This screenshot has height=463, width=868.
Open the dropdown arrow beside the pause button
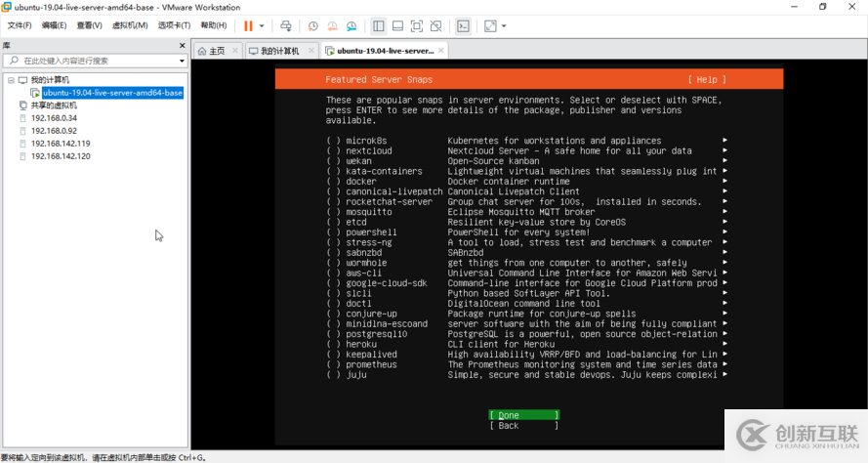click(x=262, y=26)
